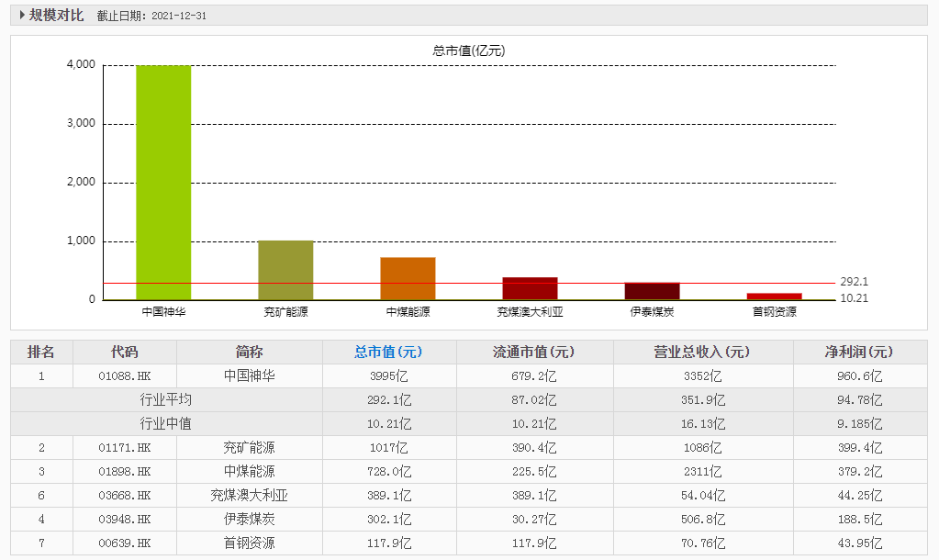Click 399.4亿 net profit cell
Screen dimensions: 939x560
point(859,448)
